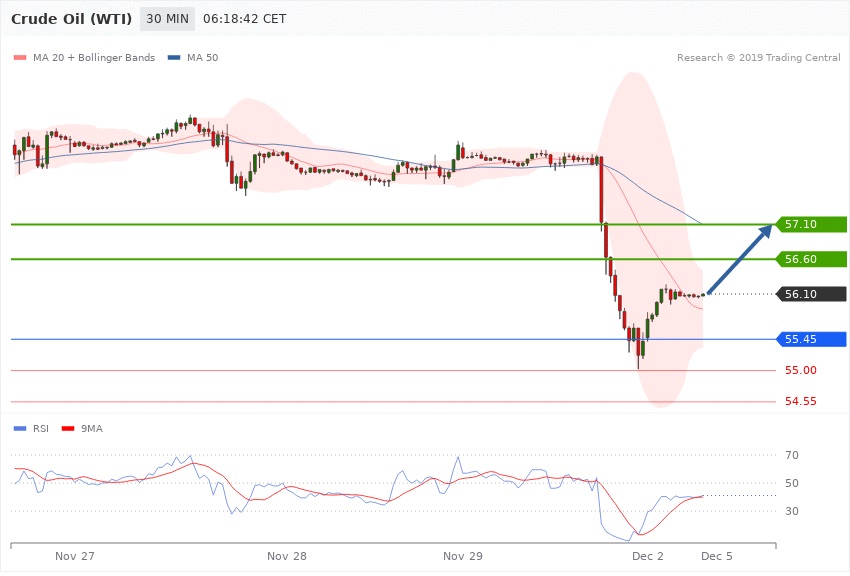The height and width of the screenshot is (576, 850).
Task: Click the Nov 28 date axis label
Action: click(x=287, y=555)
